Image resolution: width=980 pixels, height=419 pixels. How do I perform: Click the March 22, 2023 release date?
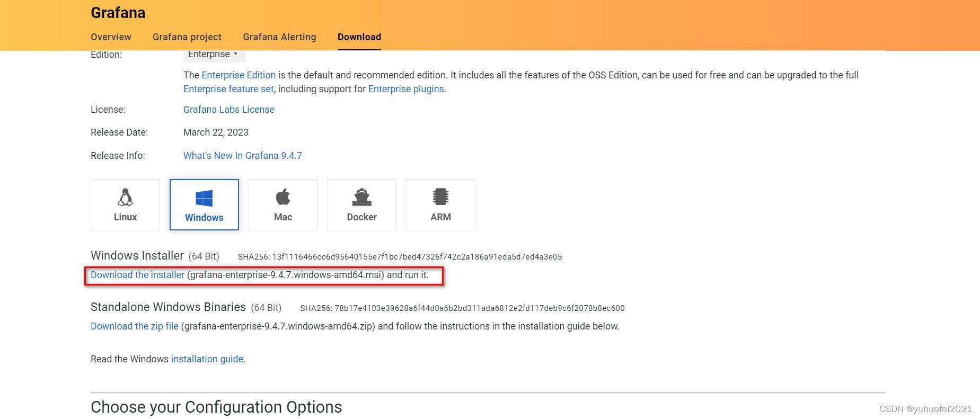[x=216, y=132]
